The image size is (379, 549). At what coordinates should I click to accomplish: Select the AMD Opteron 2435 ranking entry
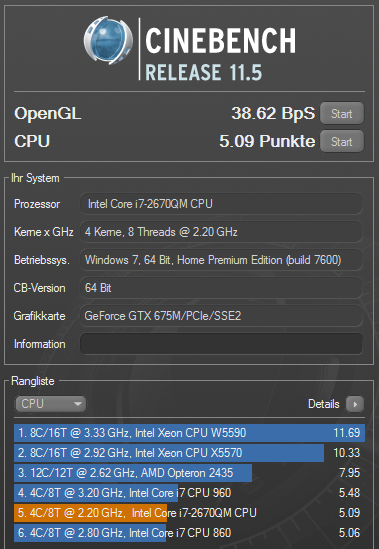pos(190,473)
